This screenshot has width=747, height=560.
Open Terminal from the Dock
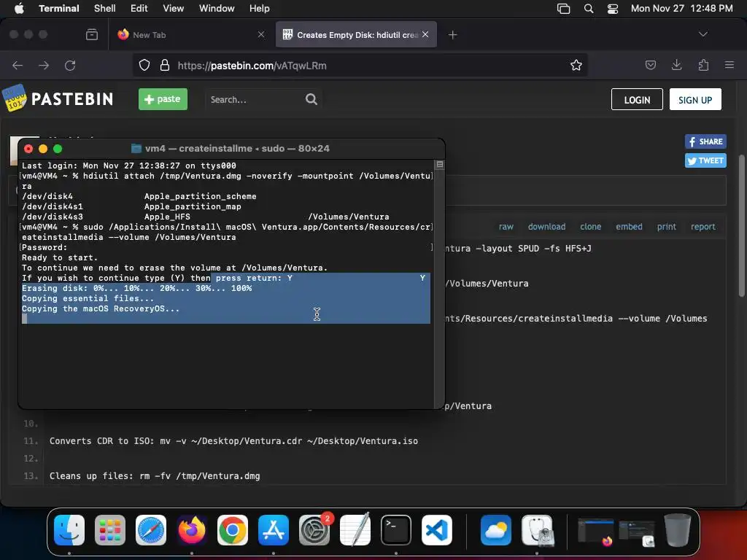click(x=396, y=530)
